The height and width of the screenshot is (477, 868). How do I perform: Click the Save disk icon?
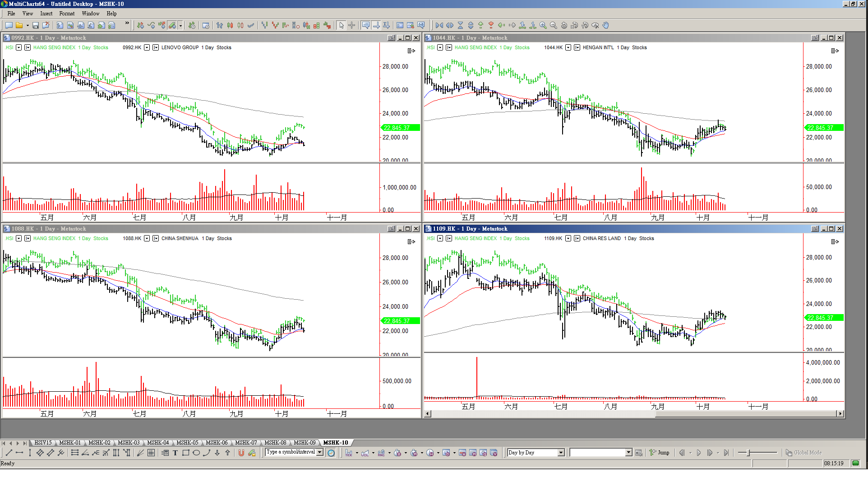(35, 25)
